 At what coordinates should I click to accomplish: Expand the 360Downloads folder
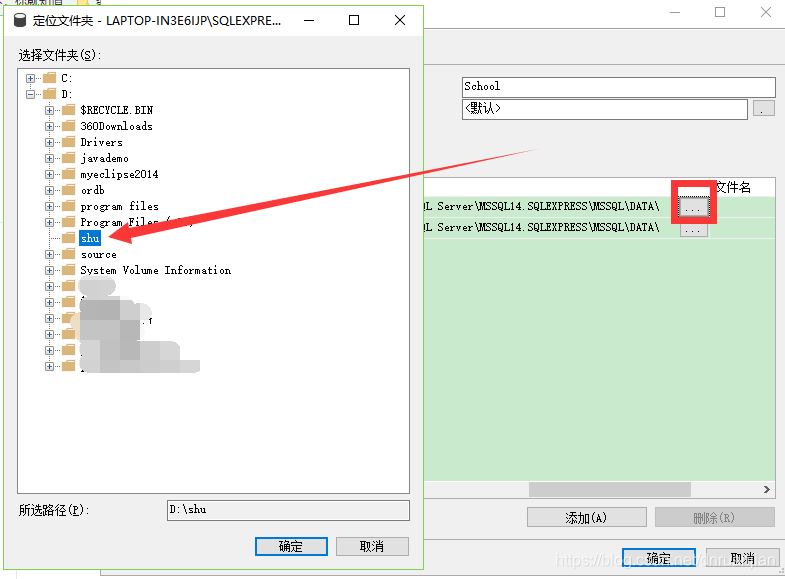[x=49, y=126]
